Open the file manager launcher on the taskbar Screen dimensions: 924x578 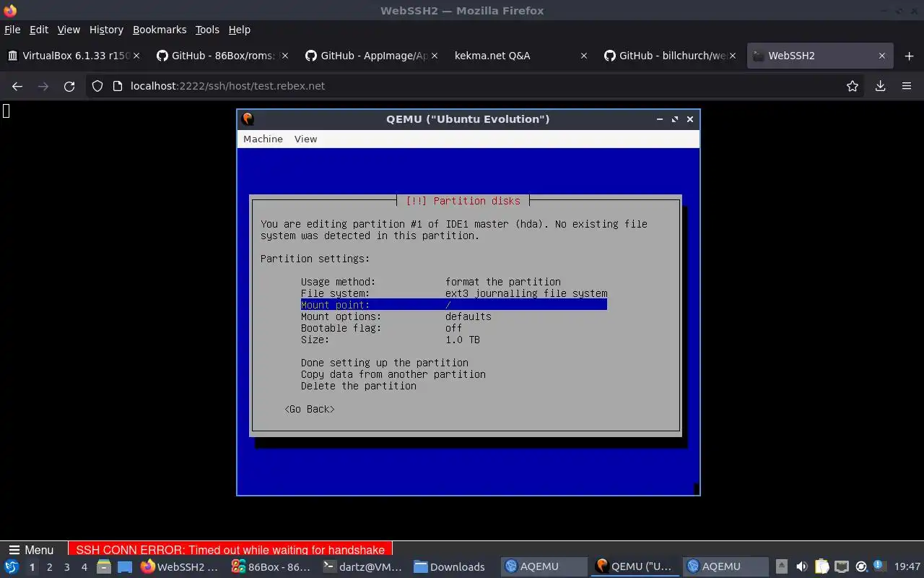coord(104,566)
